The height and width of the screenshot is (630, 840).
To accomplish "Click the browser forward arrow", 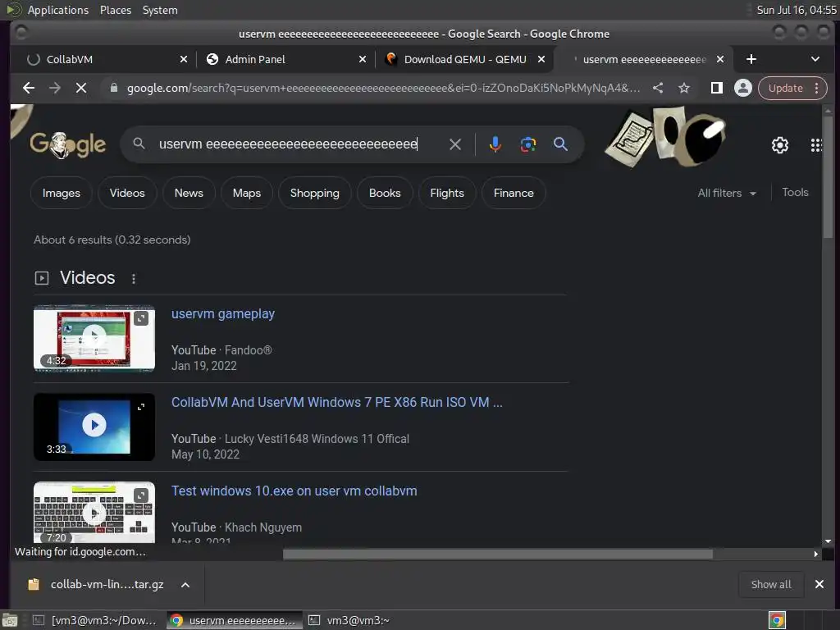I will (55, 88).
